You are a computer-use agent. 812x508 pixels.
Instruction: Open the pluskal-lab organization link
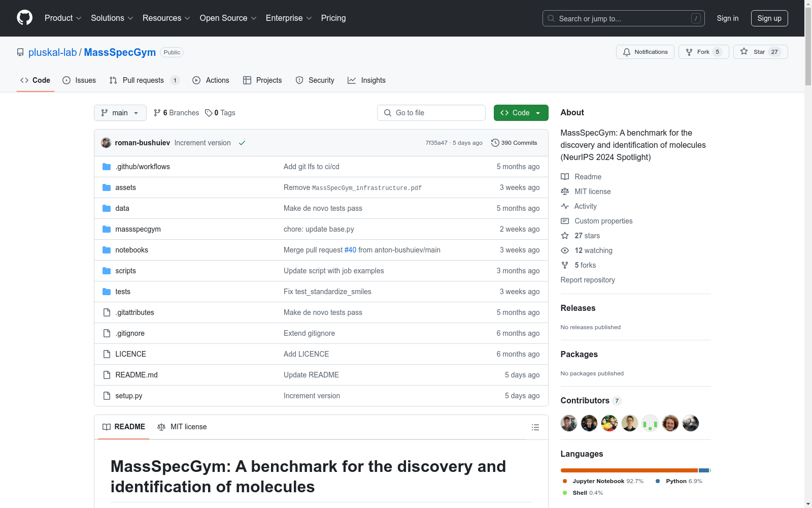53,52
